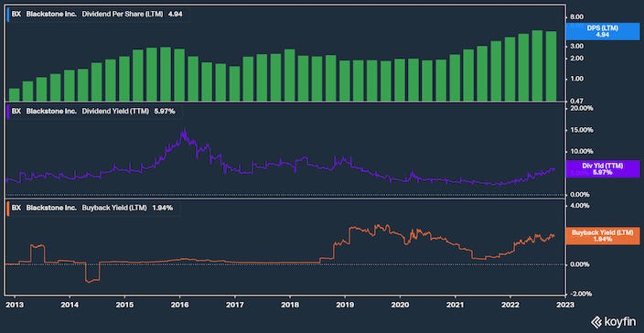
Task: Click the Dividend Yield (TTM) legend label
Action: 115,112
